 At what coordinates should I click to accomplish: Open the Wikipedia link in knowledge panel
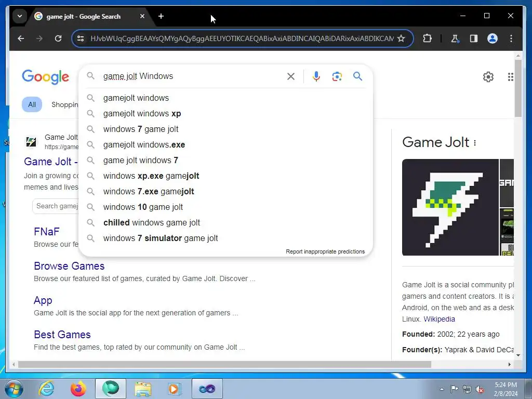tap(439, 320)
